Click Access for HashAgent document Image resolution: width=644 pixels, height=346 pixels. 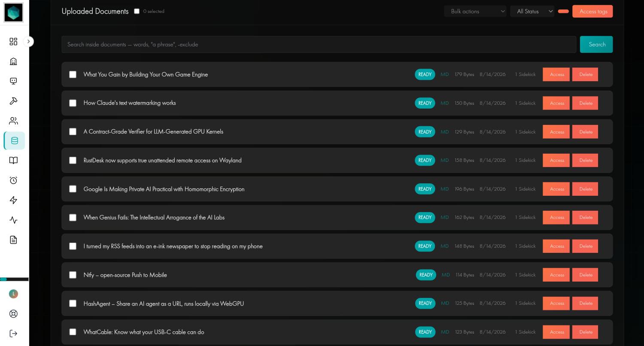point(556,304)
